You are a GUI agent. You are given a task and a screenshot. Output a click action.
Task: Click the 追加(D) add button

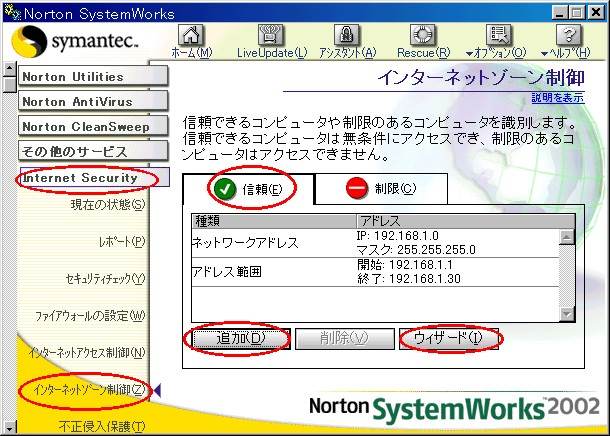point(241,338)
